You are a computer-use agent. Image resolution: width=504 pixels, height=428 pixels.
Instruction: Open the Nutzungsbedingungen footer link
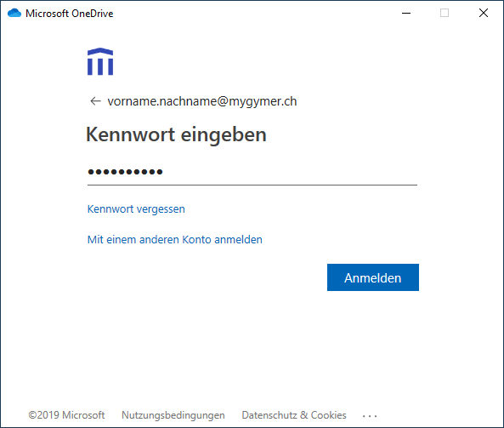click(173, 415)
